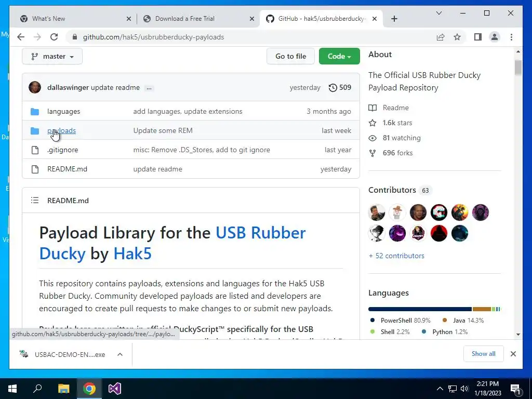Close the Download a Free Trial tab
This screenshot has height=399, width=532.
[252, 19]
